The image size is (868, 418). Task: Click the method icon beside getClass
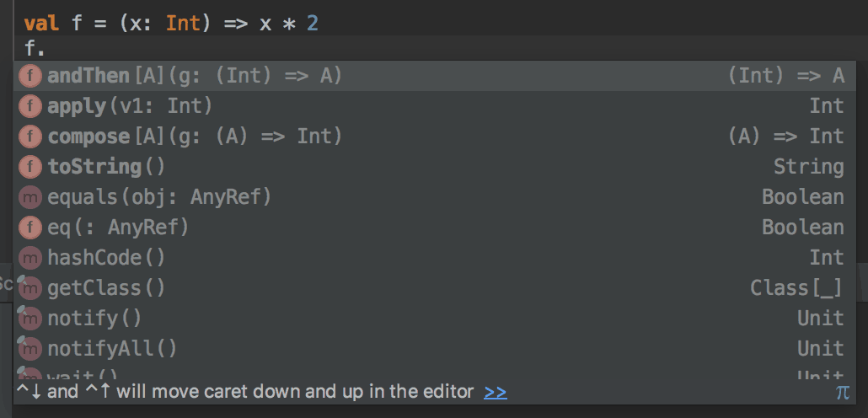click(x=30, y=288)
